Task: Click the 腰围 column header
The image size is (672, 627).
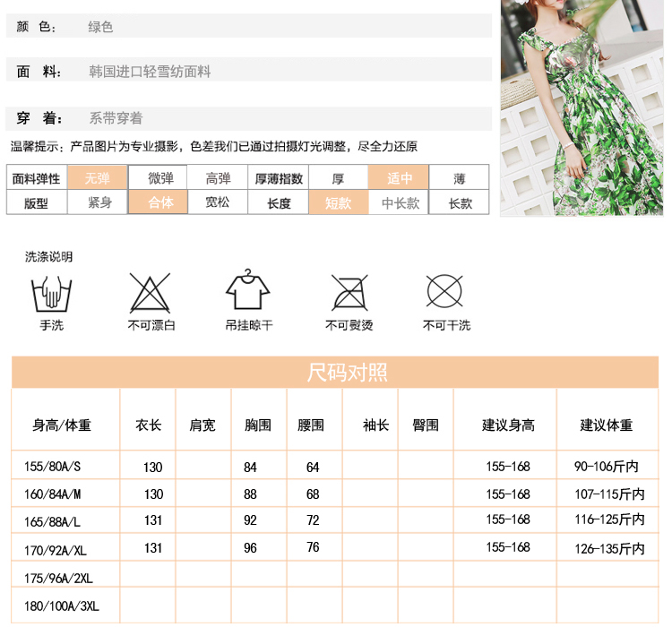Action: click(x=314, y=419)
